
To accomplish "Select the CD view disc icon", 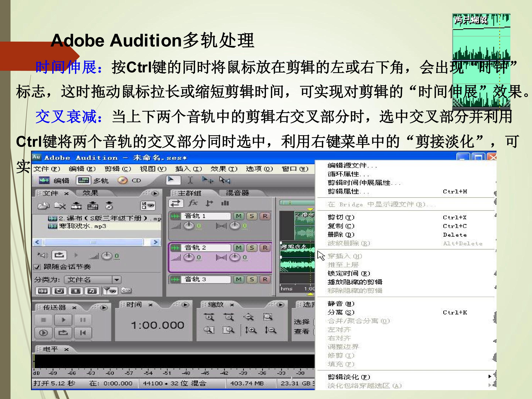I will [x=122, y=180].
